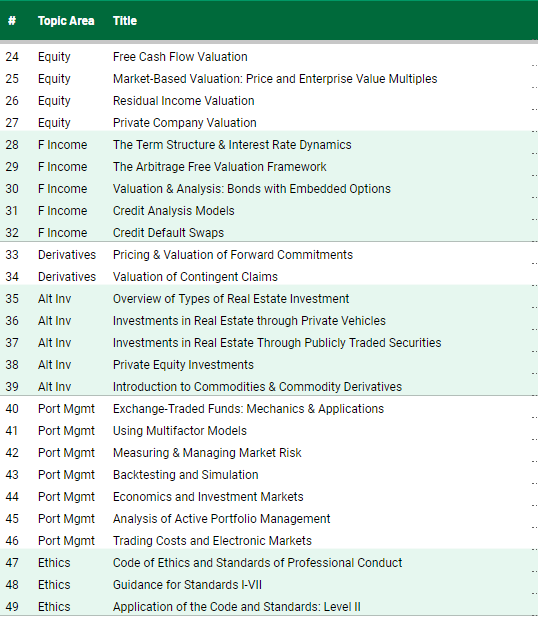Select 'Free Cash Flow Valuation' title
538x627 pixels.
pos(180,57)
